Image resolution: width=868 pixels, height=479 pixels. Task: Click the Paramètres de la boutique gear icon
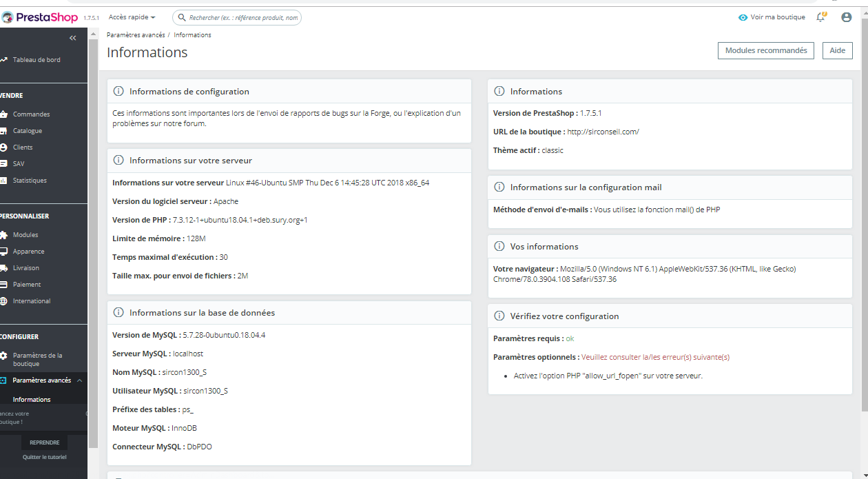pyautogui.click(x=3, y=356)
